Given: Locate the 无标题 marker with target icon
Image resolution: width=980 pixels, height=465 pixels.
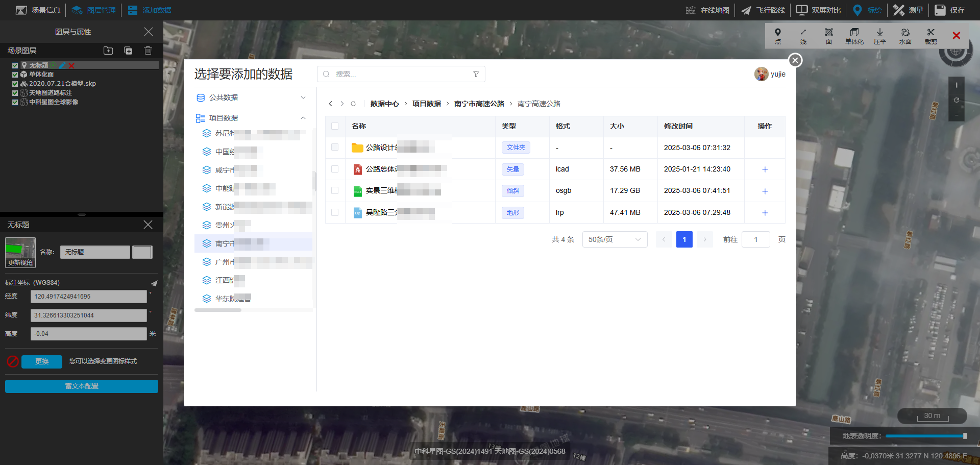Looking at the screenshot, I should (x=54, y=65).
